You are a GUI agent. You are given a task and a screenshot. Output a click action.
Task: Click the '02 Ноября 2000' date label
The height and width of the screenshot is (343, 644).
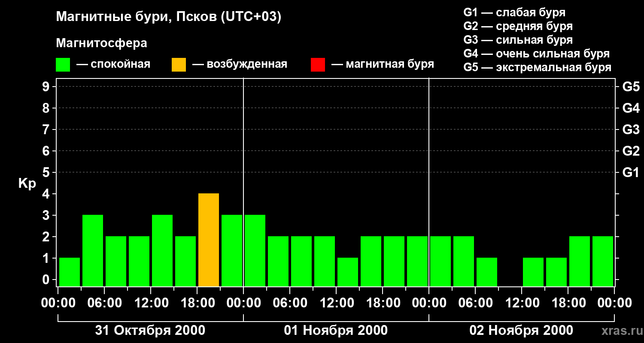click(521, 331)
